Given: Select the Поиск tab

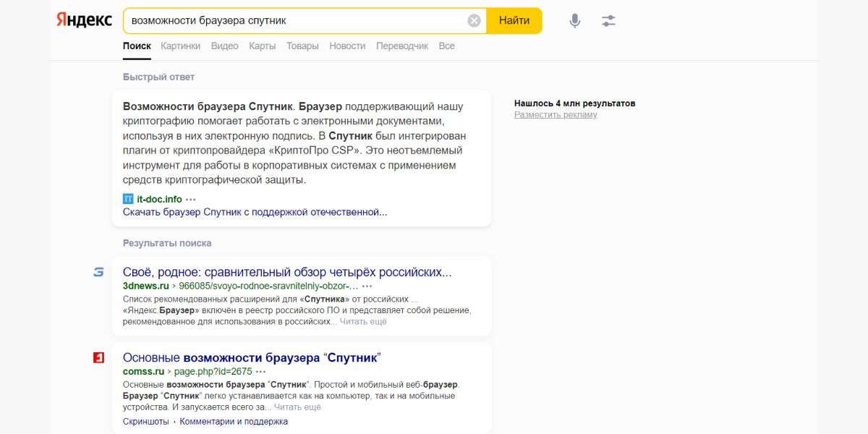Looking at the screenshot, I should (137, 46).
